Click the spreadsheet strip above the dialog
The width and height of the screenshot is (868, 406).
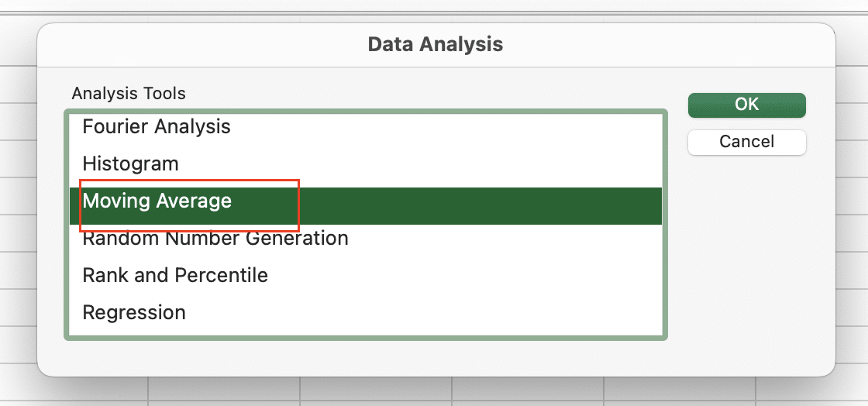(x=434, y=7)
